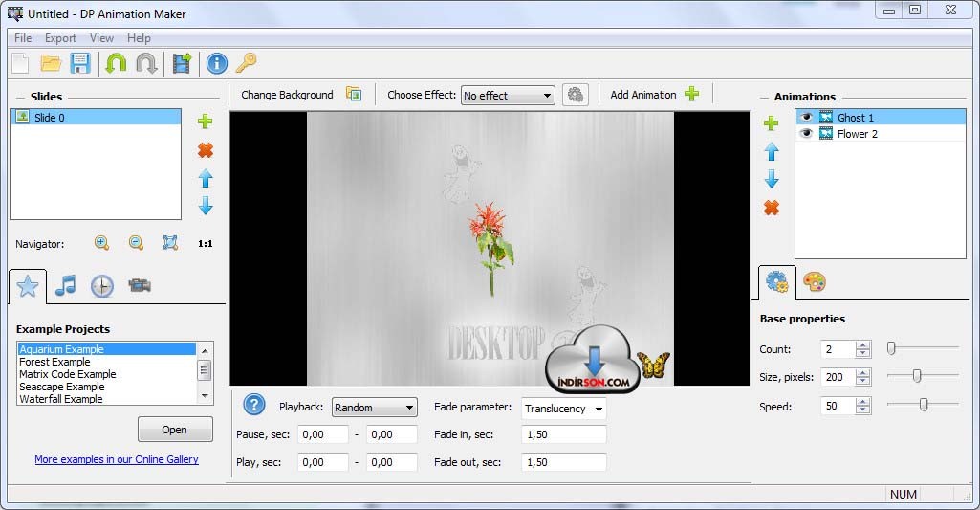Delete selected animation with orange X
The image size is (980, 510).
(772, 208)
